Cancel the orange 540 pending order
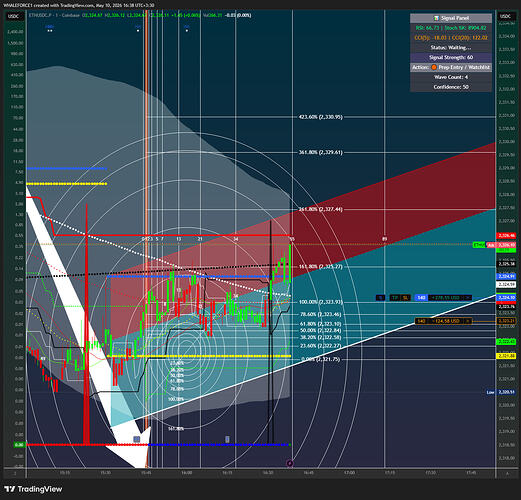This screenshot has height=500, width=521. [x=467, y=321]
